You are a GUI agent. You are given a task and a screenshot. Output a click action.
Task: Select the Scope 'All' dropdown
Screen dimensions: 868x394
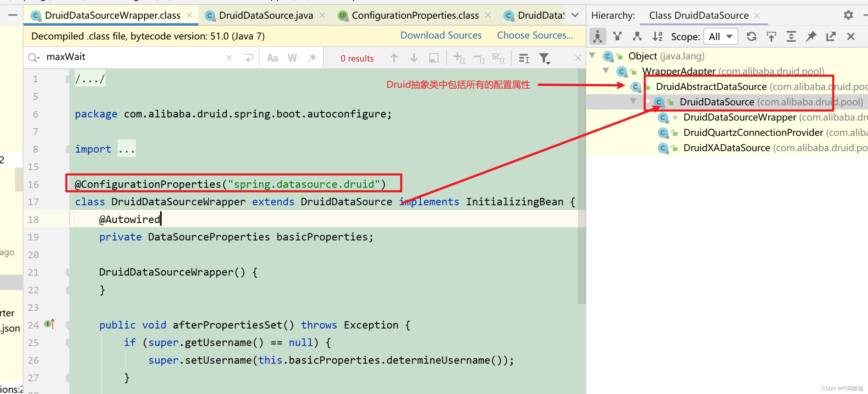pos(720,36)
